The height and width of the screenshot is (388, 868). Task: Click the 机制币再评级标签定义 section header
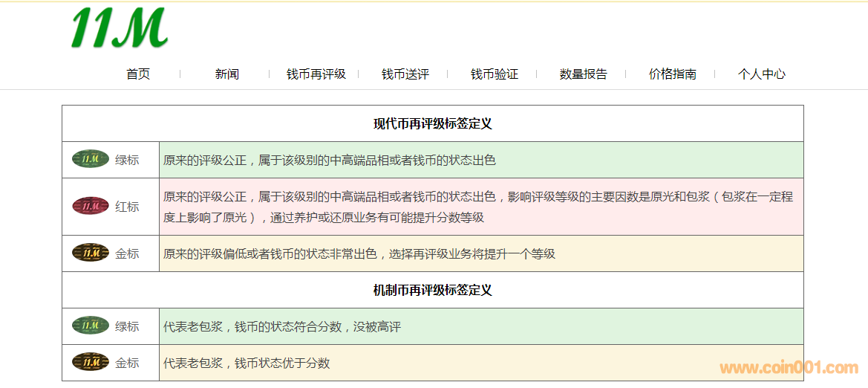432,290
